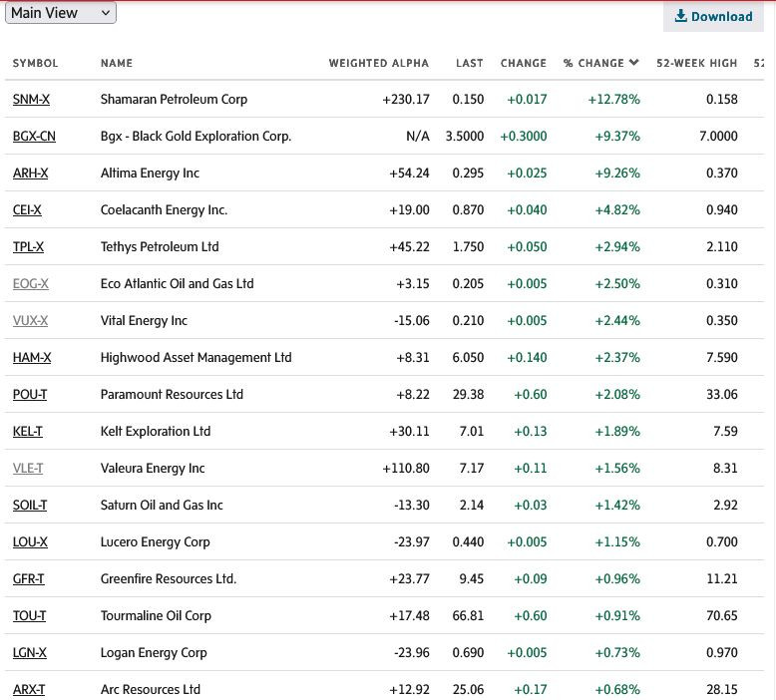Open ARH-X symbol link

30,174
